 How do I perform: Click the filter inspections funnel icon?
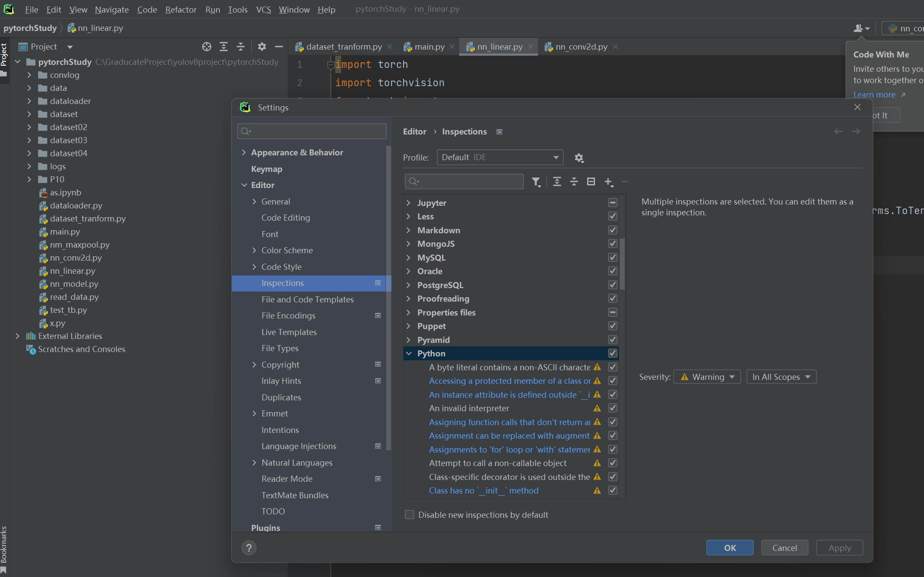tap(536, 181)
